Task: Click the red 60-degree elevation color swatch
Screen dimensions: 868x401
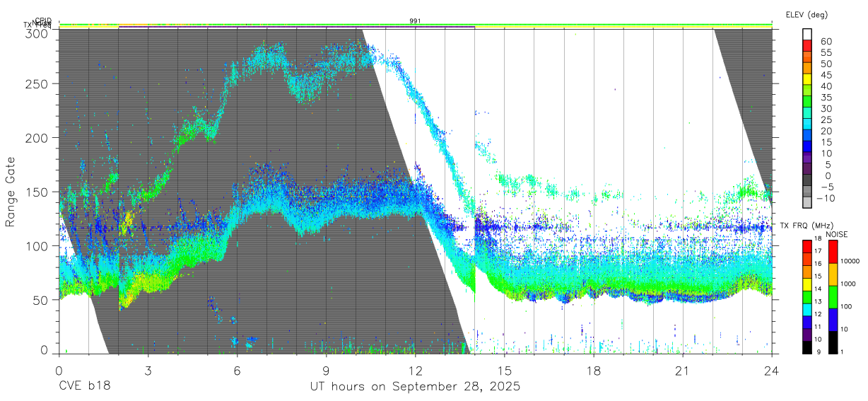Action: point(807,45)
